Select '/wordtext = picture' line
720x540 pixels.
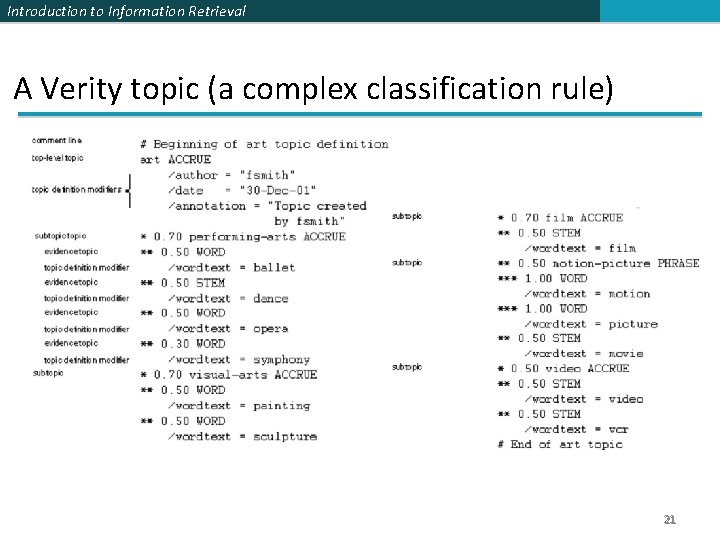tap(591, 324)
